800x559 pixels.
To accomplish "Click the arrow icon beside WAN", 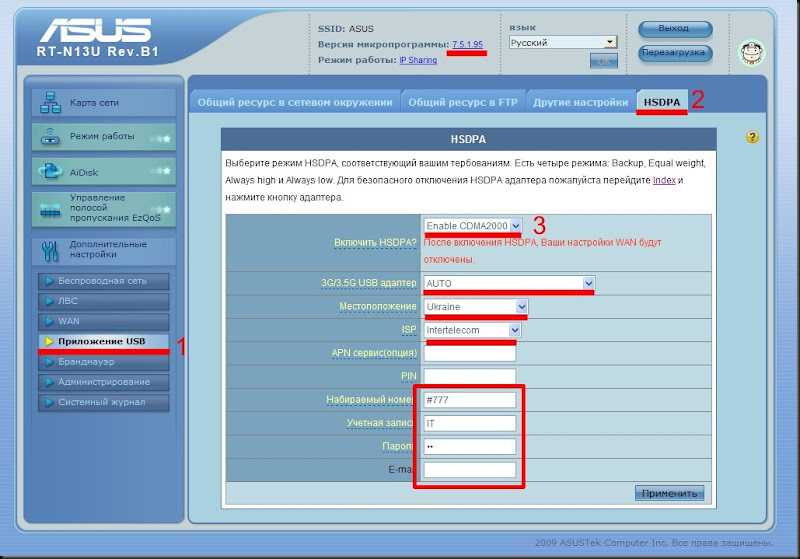I will click(x=49, y=321).
